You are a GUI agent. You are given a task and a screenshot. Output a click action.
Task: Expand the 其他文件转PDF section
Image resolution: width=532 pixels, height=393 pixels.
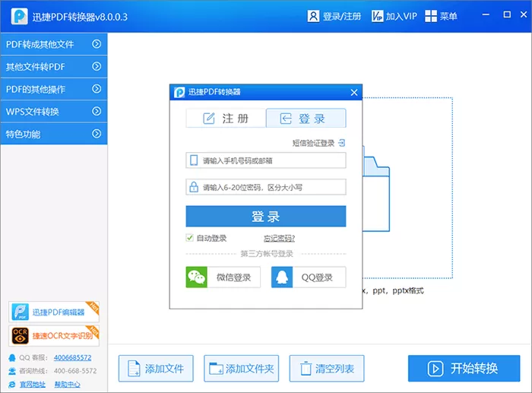pyautogui.click(x=54, y=67)
